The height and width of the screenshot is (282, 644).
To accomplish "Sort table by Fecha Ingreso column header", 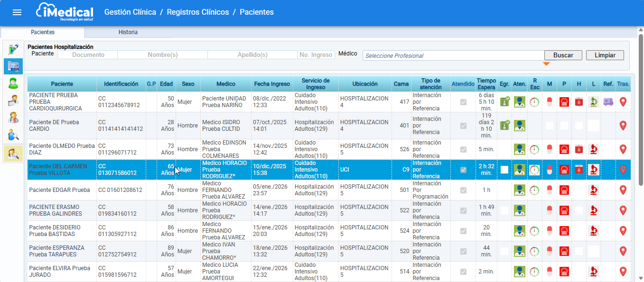I will [271, 84].
